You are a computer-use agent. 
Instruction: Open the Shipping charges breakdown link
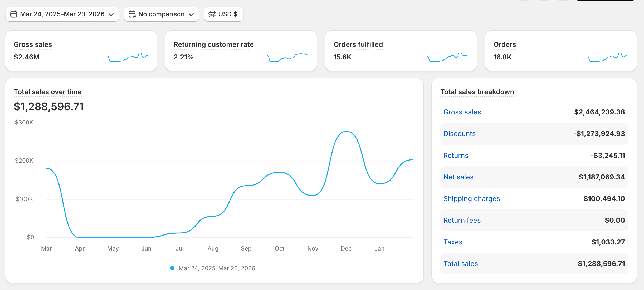472,199
